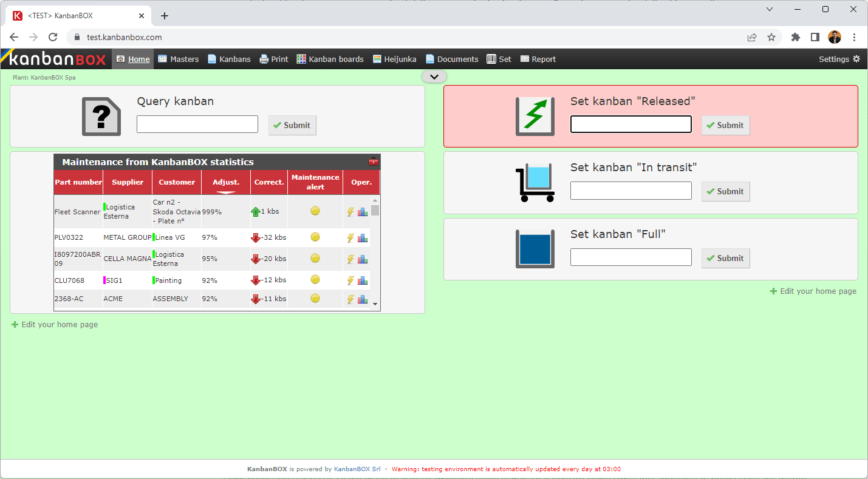Click the blue container icon for 'Full' kanban
The width and height of the screenshot is (868, 479).
(x=535, y=248)
